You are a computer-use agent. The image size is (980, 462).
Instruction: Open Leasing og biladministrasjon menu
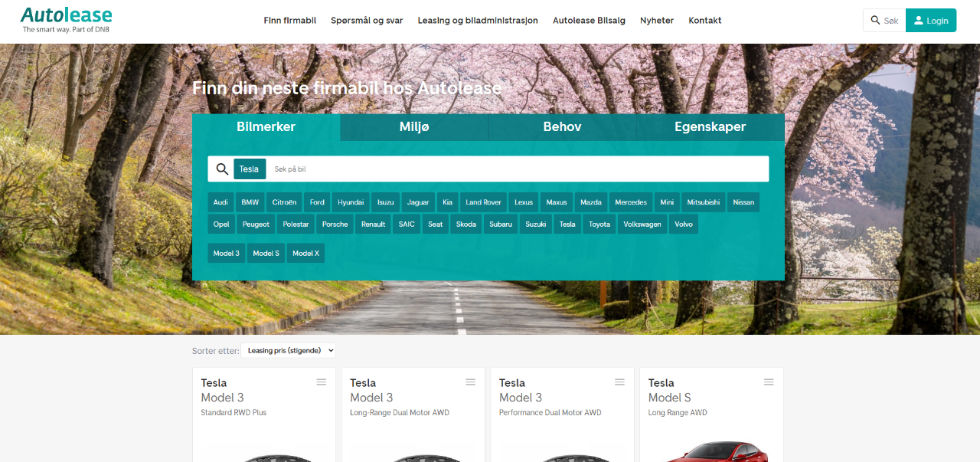coord(478,21)
